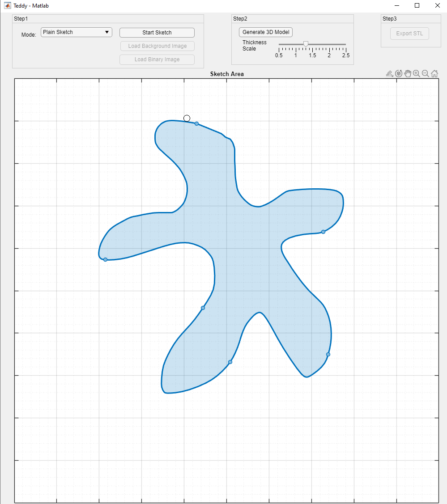This screenshot has height=504, width=447.
Task: Click the Load Binary Image button
Action: [x=157, y=59]
